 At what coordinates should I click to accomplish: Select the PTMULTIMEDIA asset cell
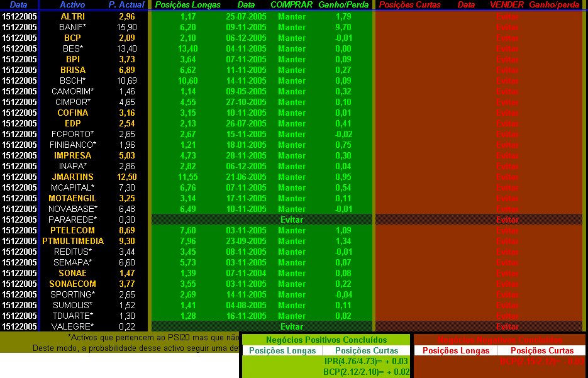pos(72,241)
